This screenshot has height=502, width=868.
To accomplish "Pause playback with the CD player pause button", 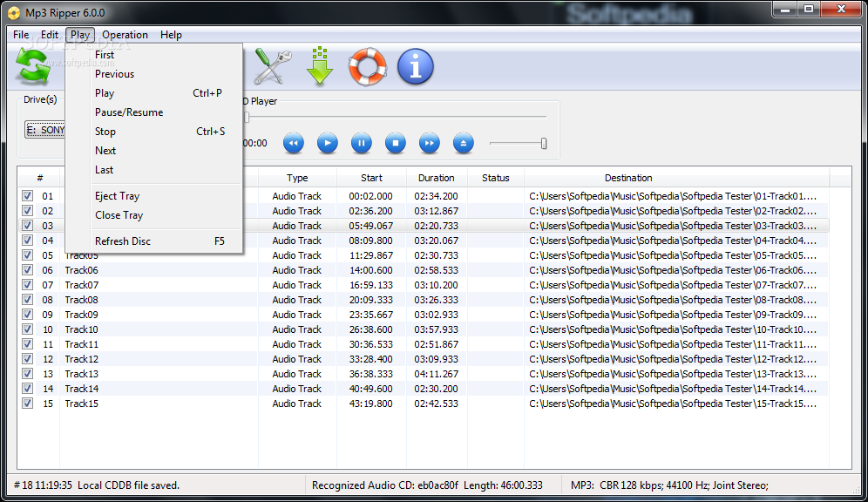I will point(362,143).
